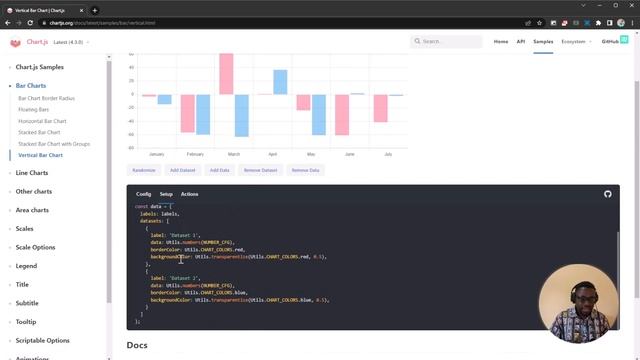Open the Extensions puzzle-piece icon
The width and height of the screenshot is (640, 360).
(x=598, y=23)
